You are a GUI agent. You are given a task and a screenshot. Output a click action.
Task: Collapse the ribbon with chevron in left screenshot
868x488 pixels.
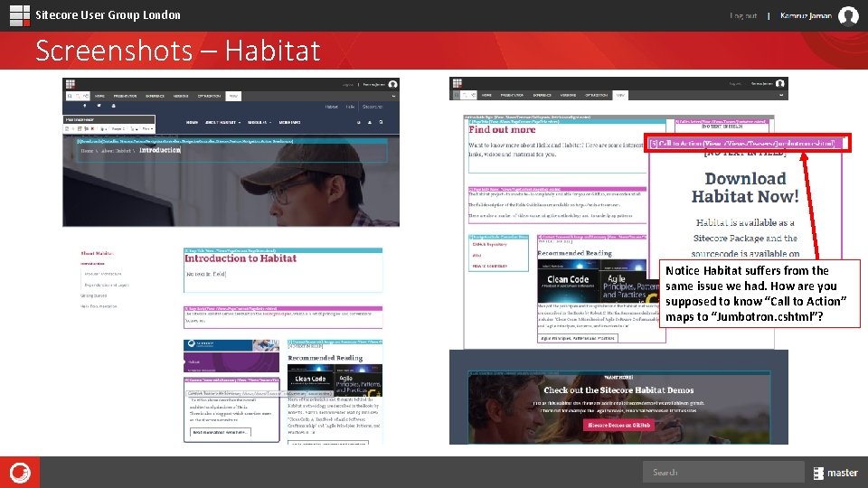(x=393, y=96)
